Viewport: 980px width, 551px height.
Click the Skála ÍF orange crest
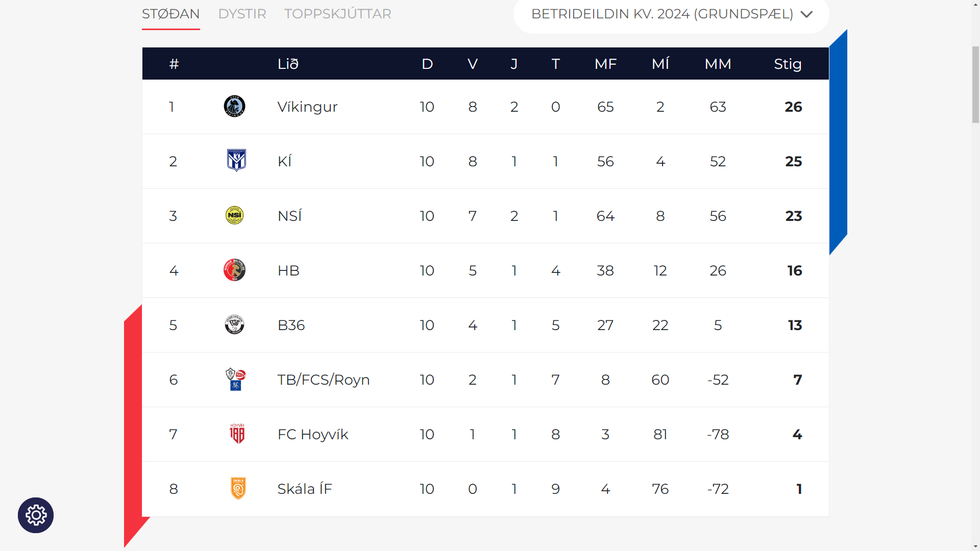[x=238, y=488]
